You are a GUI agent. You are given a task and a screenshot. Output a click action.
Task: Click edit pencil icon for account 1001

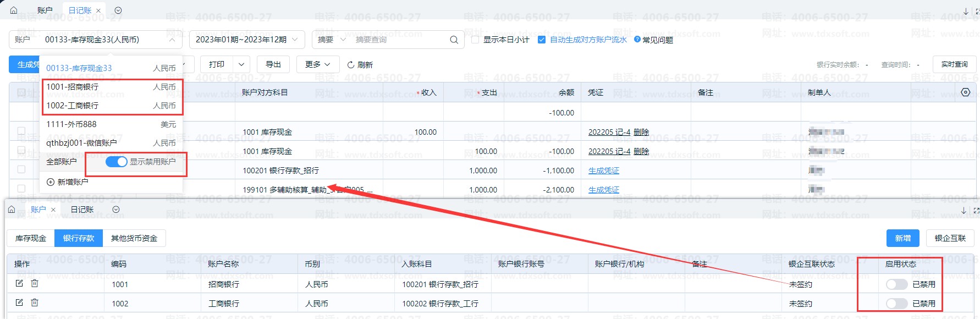click(x=19, y=283)
